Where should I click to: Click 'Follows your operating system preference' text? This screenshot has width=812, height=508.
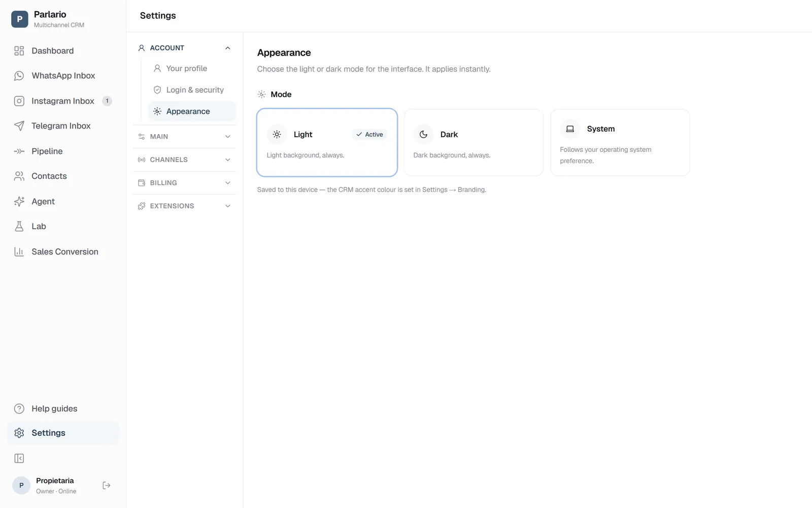tap(605, 155)
